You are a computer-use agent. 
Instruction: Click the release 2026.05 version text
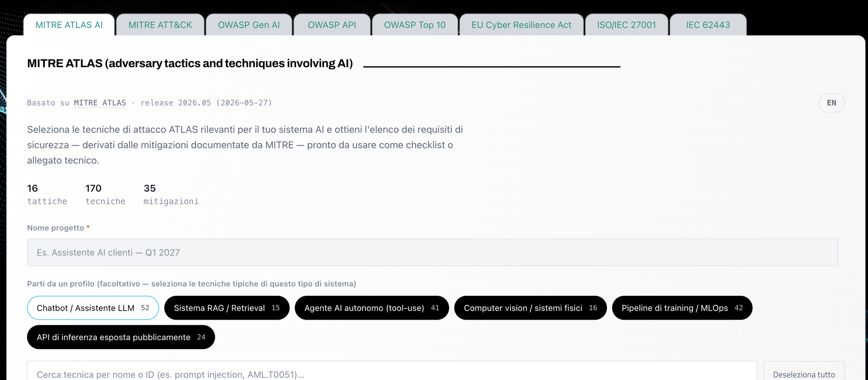tap(206, 103)
